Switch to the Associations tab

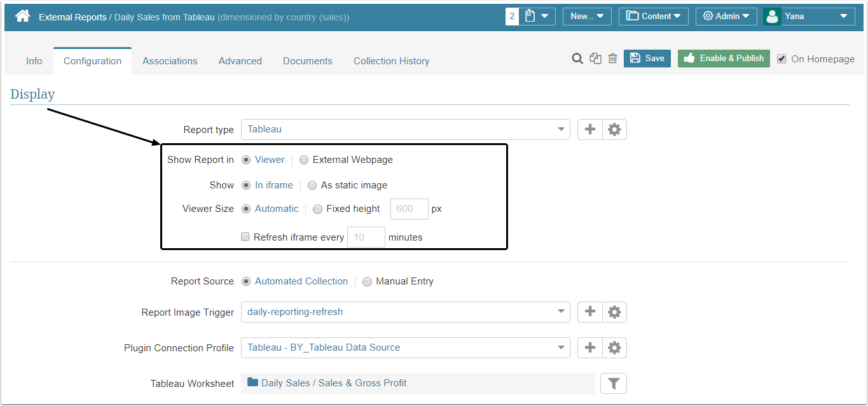tap(170, 61)
